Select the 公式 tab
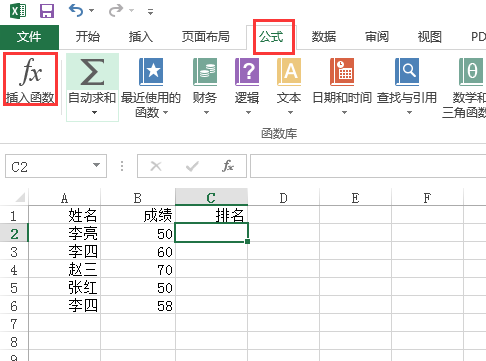The width and height of the screenshot is (486, 361). click(x=271, y=37)
